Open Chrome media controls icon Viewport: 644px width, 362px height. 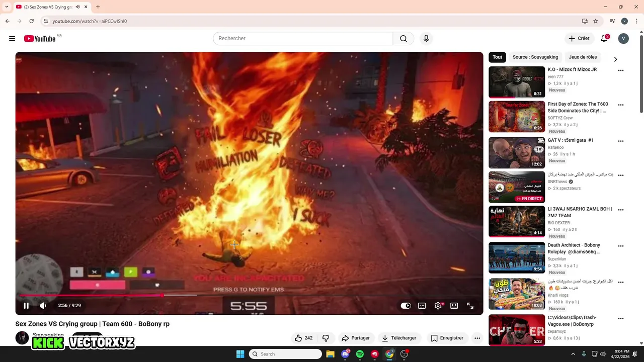(x=612, y=21)
